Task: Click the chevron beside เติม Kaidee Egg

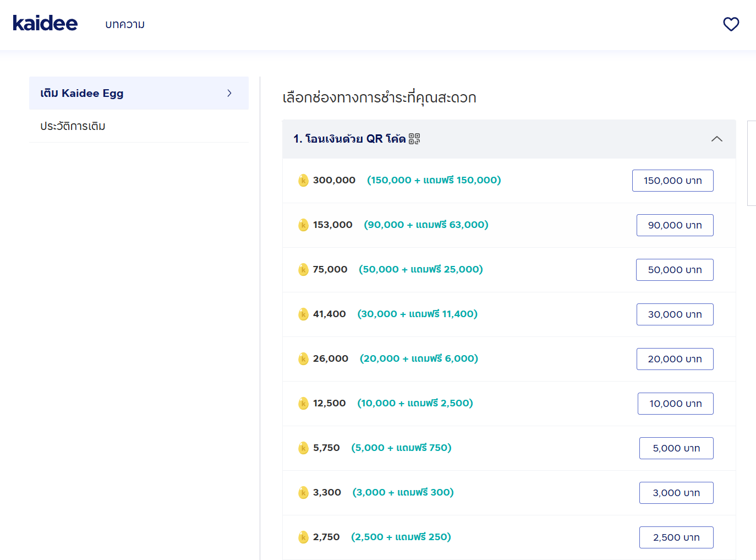Action: tap(229, 93)
